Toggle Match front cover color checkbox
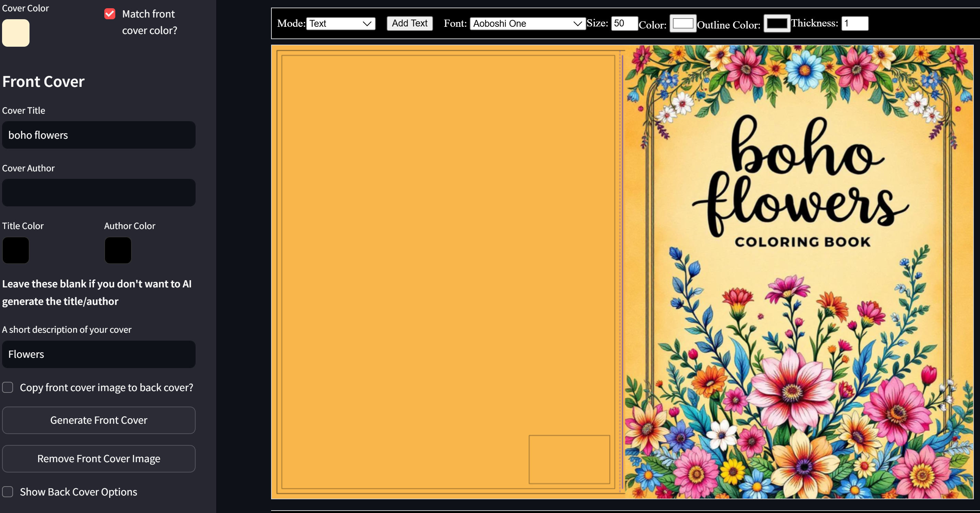This screenshot has height=513, width=980. 109,14
